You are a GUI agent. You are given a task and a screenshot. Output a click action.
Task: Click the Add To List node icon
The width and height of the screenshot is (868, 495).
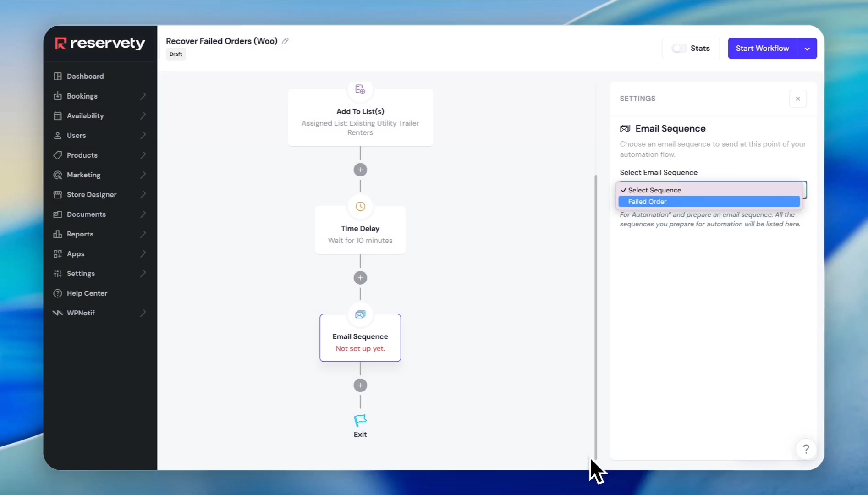[360, 89]
